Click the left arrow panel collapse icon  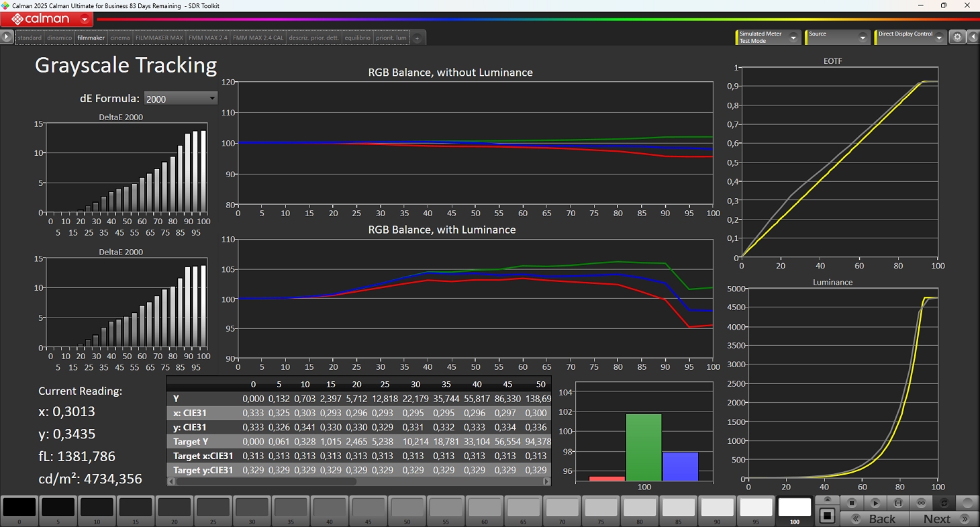(973, 38)
